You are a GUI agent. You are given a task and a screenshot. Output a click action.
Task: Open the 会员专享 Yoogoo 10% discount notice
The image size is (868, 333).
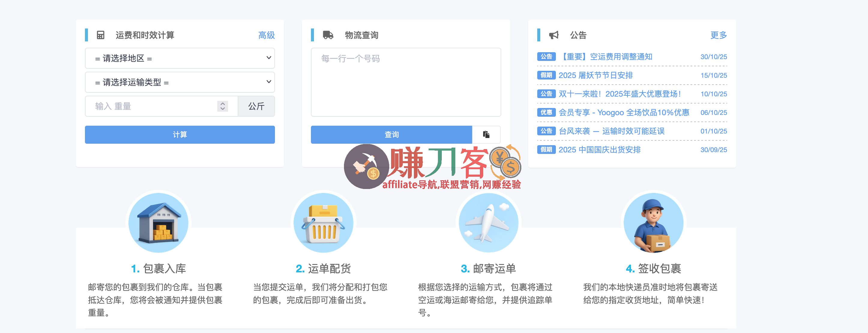pos(624,112)
